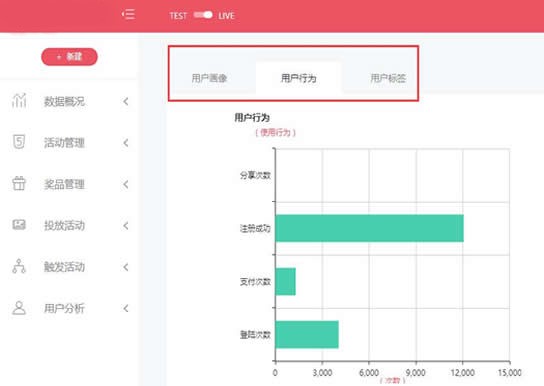544x386 pixels.
Task: Click the person icon beside 用户分析
Action: [x=19, y=308]
